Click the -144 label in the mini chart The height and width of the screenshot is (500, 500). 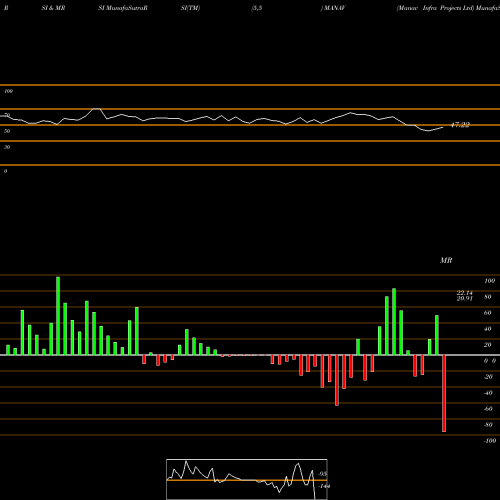tap(324, 486)
